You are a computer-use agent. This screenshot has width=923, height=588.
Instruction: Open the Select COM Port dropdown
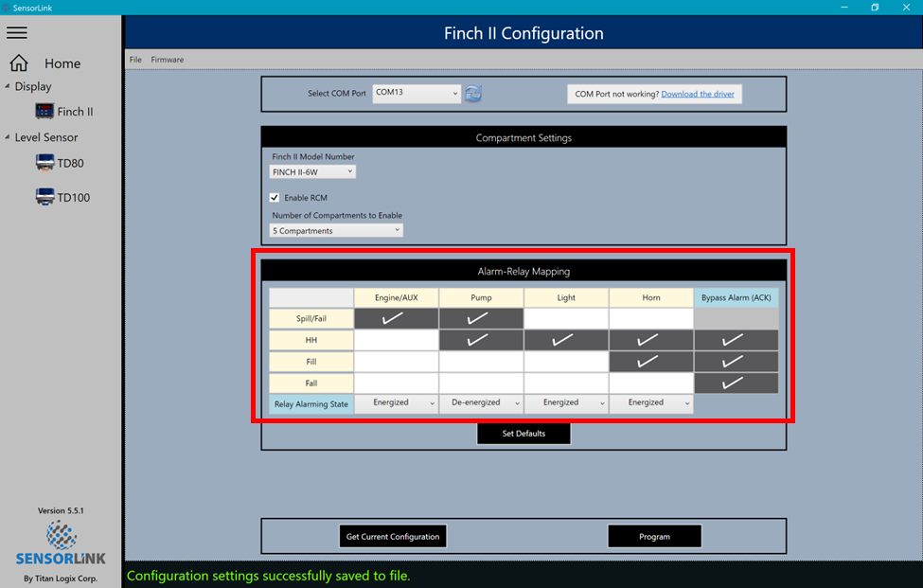click(x=415, y=93)
